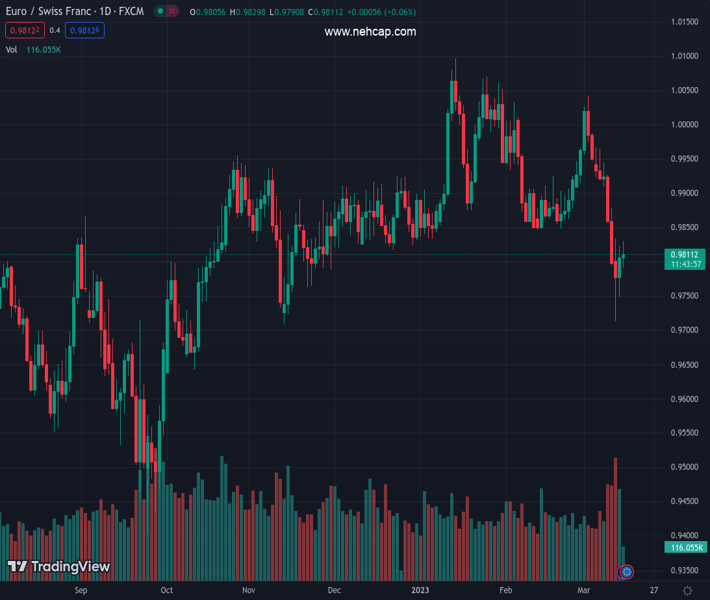
Task: Click the Vol value 116.055K in legend
Action: [45, 49]
